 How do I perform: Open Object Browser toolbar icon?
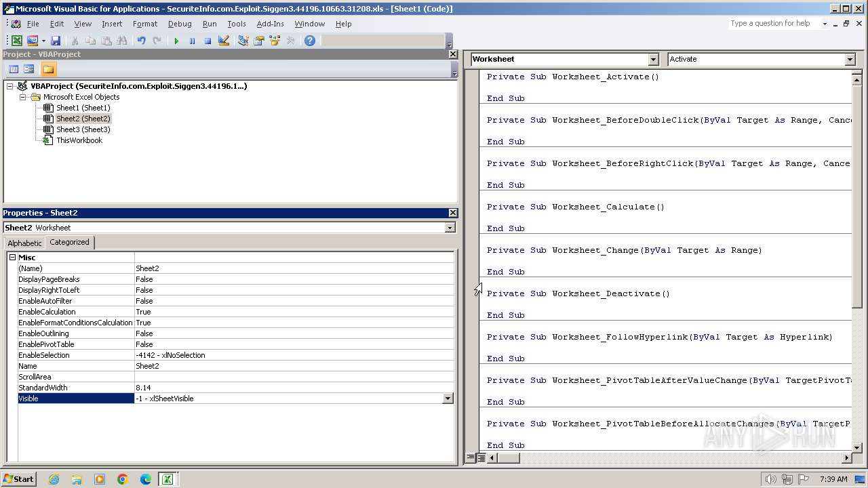tap(275, 41)
